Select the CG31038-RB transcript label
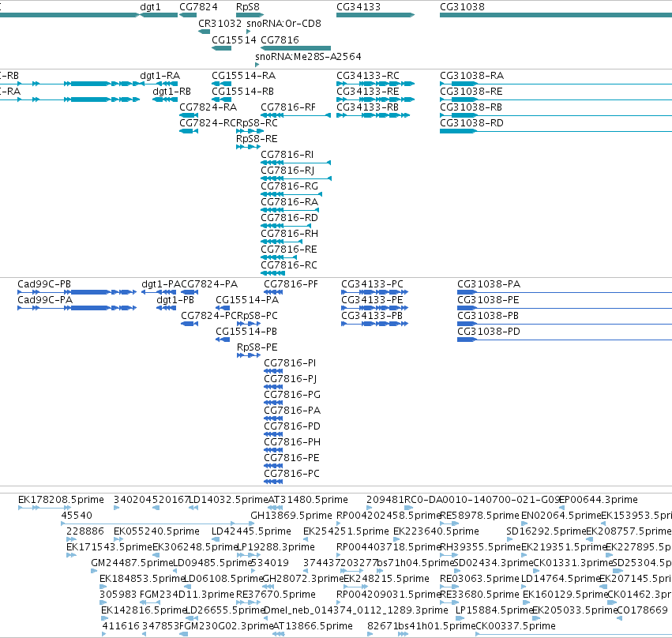 click(471, 107)
